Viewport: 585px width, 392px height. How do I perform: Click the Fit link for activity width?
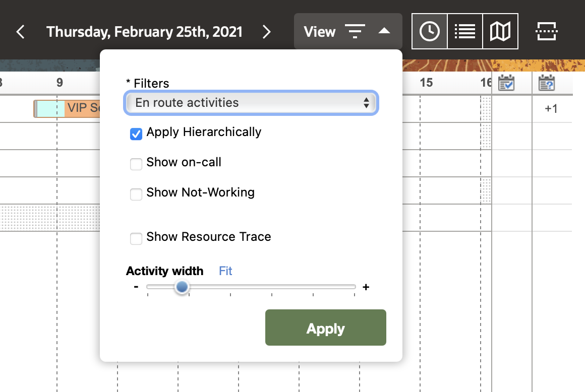coord(225,271)
